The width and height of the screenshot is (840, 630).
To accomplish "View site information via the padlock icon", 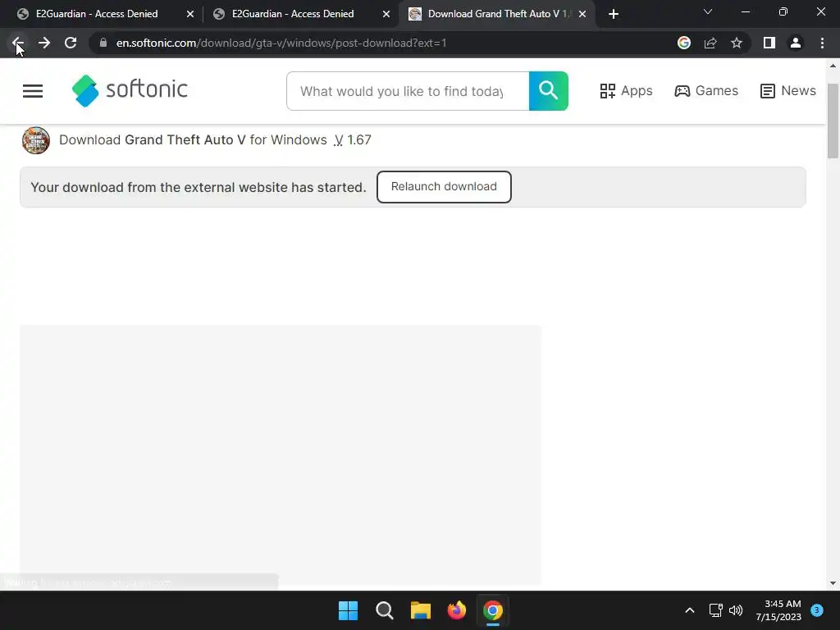I will (103, 43).
